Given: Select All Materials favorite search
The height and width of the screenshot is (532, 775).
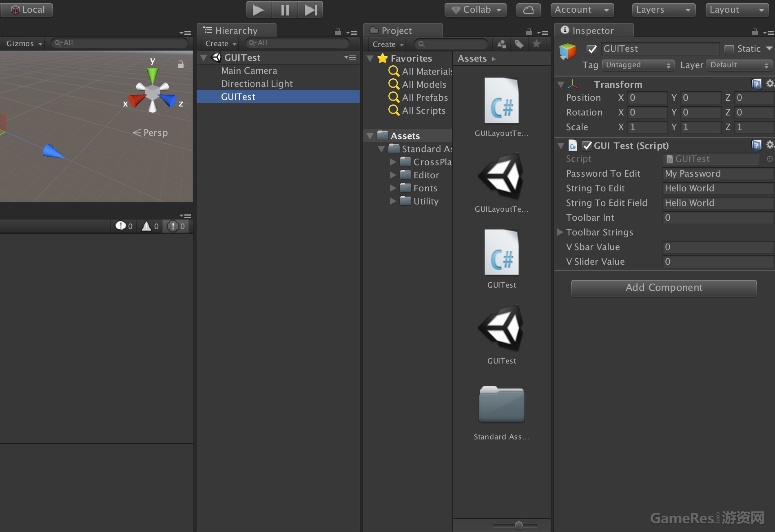Looking at the screenshot, I should pyautogui.click(x=421, y=71).
